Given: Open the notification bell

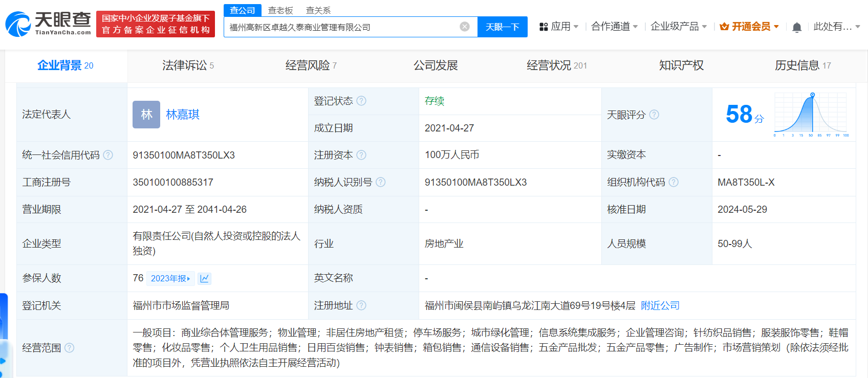Looking at the screenshot, I should 797,27.
